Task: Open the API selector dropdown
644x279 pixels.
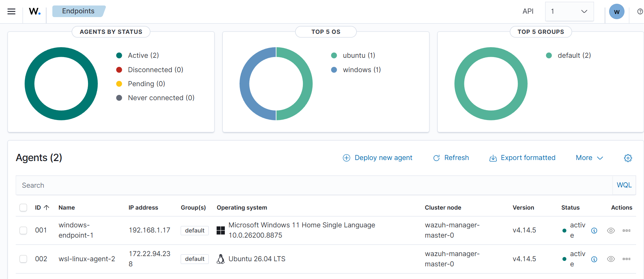Action: pyautogui.click(x=569, y=11)
